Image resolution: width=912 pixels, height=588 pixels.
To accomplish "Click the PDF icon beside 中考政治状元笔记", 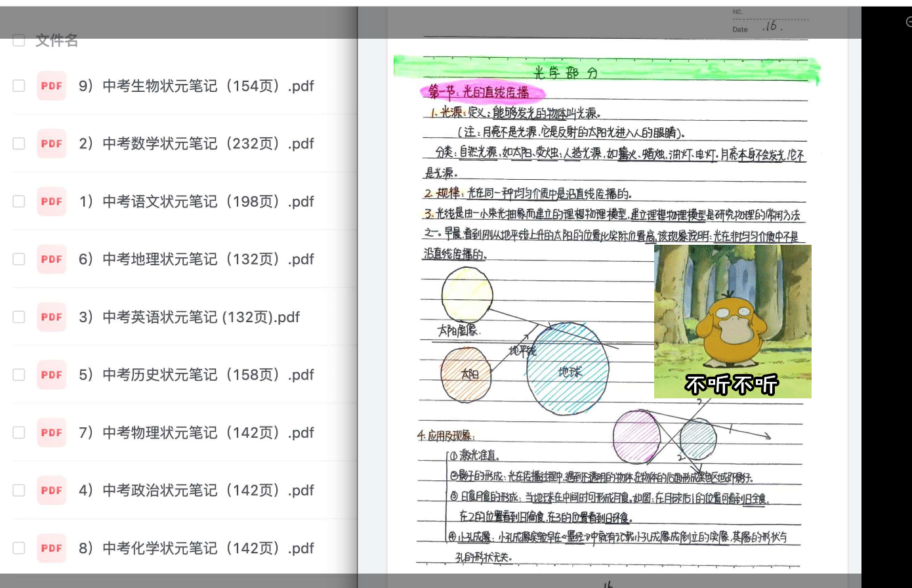I will click(x=51, y=490).
